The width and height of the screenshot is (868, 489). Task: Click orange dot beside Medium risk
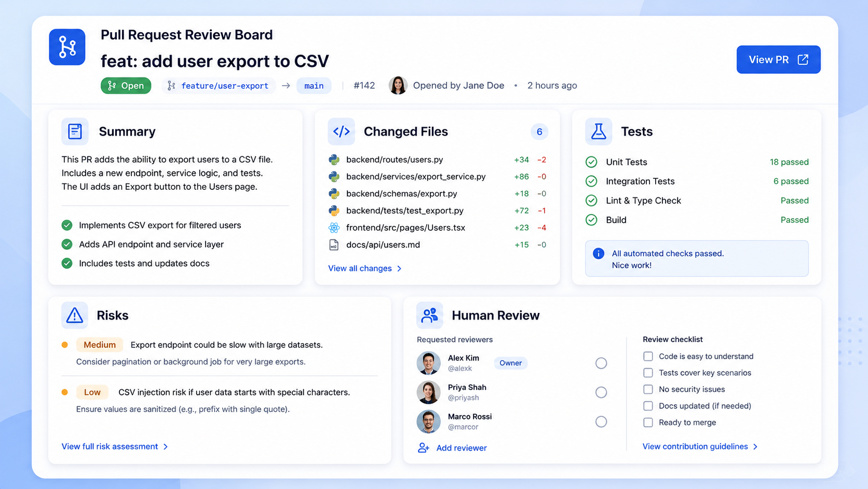[x=65, y=345]
